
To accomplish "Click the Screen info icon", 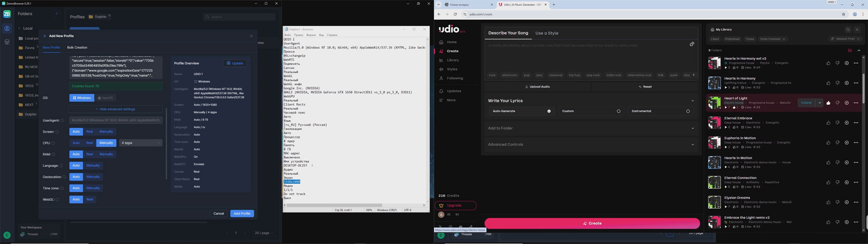I will click(x=57, y=132).
